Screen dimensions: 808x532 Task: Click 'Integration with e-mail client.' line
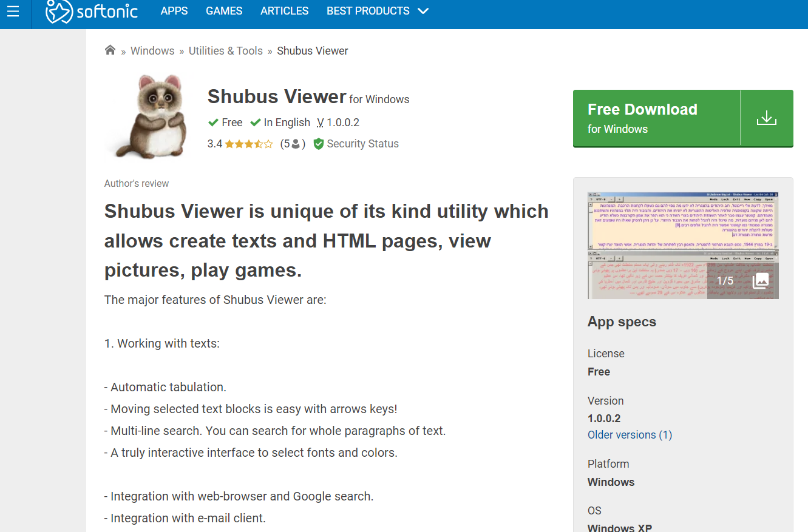point(185,518)
